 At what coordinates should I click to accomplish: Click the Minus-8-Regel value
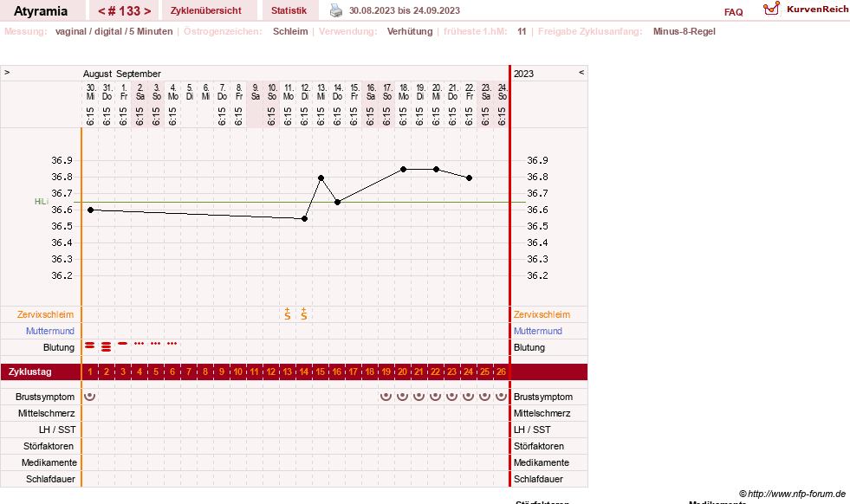[x=685, y=31]
